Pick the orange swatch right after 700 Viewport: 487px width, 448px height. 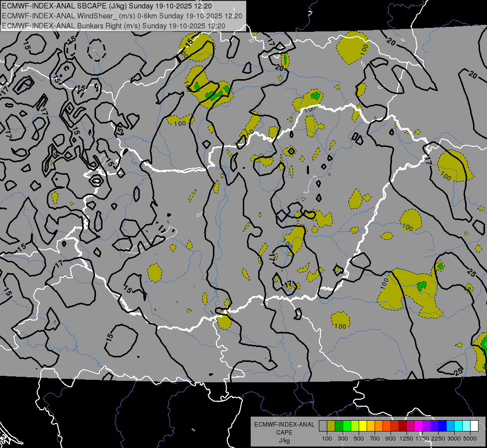point(379,426)
